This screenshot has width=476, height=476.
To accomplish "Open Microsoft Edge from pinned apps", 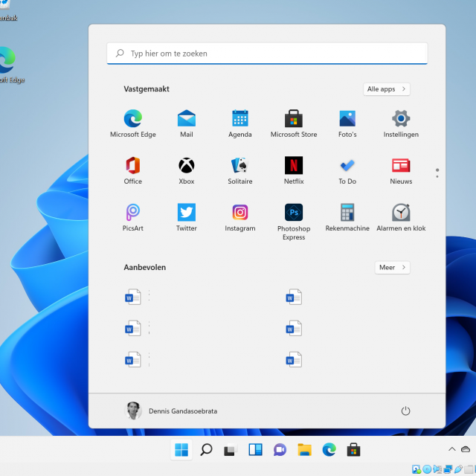I will click(133, 123).
